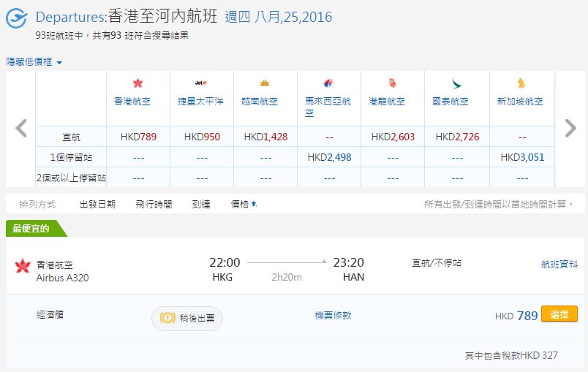
Task: Click the airplane logo beside Departures
Action: pyautogui.click(x=16, y=18)
